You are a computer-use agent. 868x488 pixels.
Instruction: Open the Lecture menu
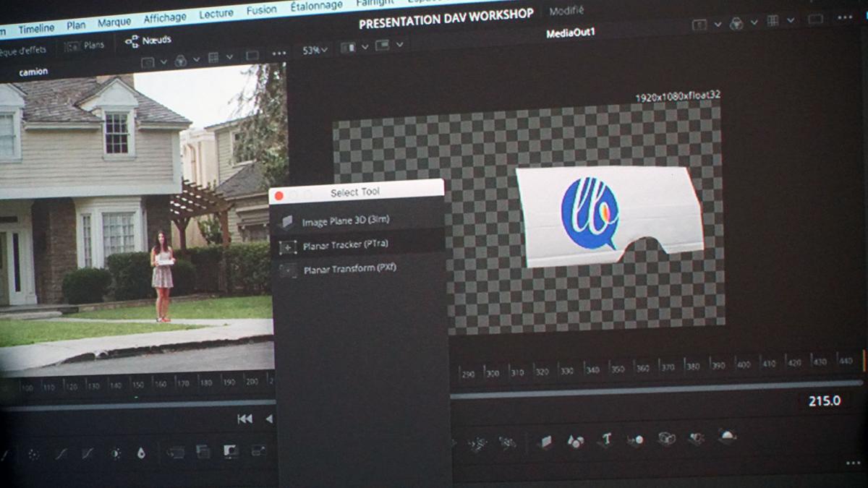(x=216, y=13)
